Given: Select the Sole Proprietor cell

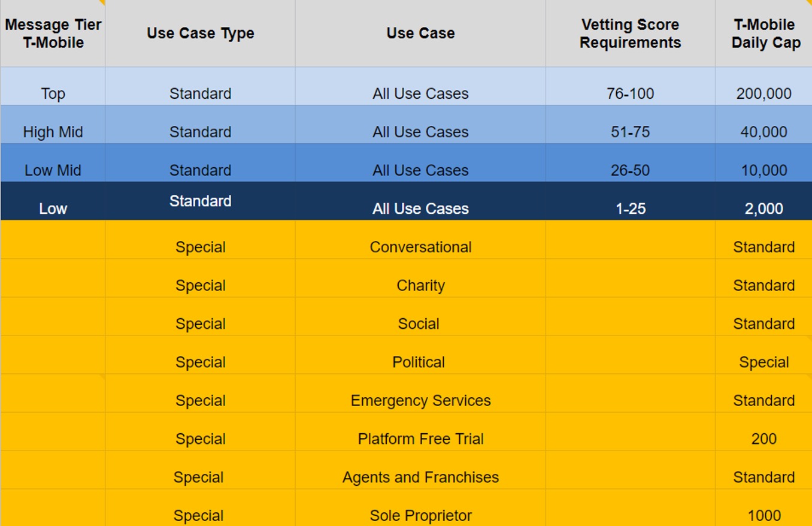Looking at the screenshot, I should [x=420, y=507].
